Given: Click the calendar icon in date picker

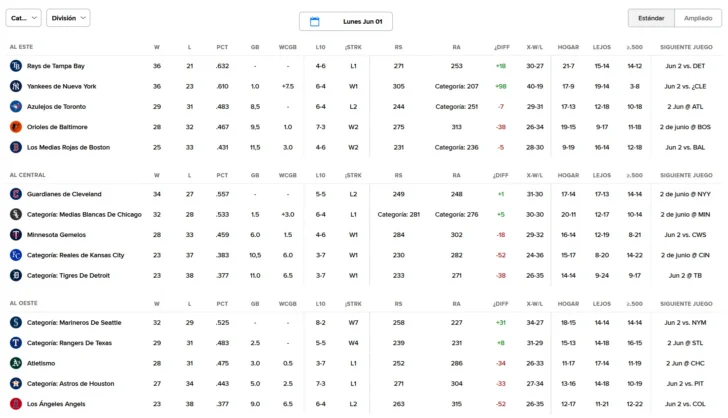Looking at the screenshot, I should coord(314,21).
